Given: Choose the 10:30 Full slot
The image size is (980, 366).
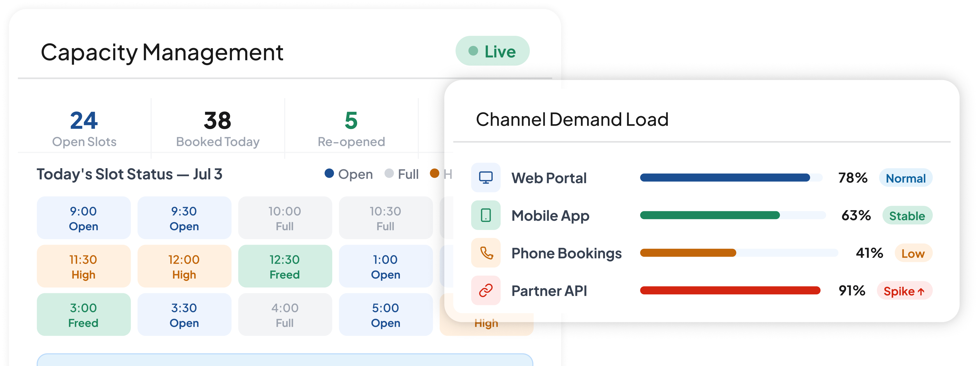Looking at the screenshot, I should point(385,218).
